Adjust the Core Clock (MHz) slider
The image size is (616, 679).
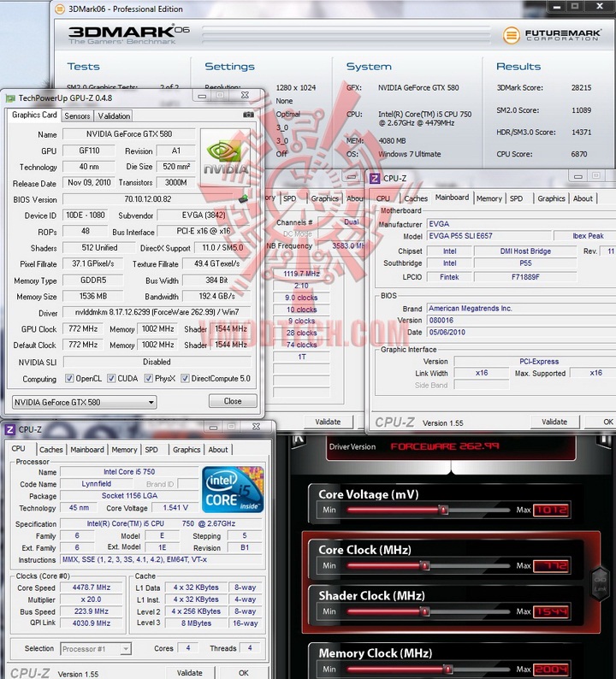(424, 565)
